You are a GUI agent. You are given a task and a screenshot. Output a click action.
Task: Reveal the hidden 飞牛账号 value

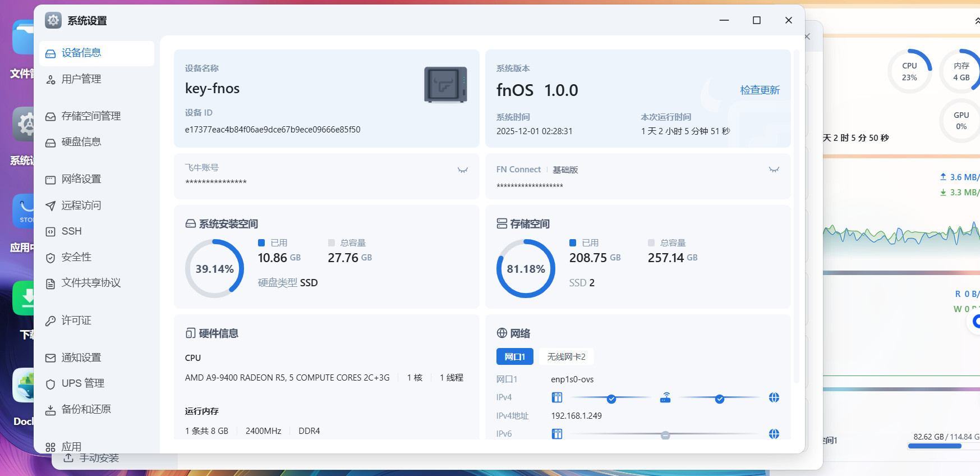462,170
